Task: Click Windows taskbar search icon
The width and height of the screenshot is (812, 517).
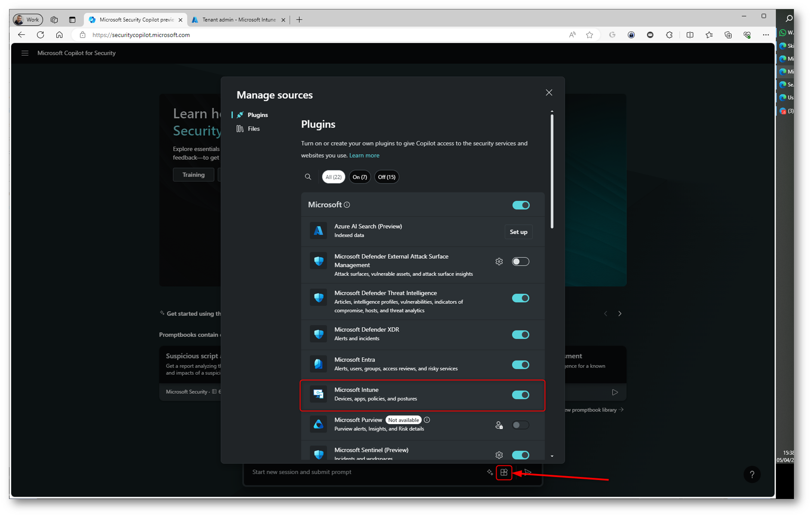Action: pyautogui.click(x=788, y=18)
